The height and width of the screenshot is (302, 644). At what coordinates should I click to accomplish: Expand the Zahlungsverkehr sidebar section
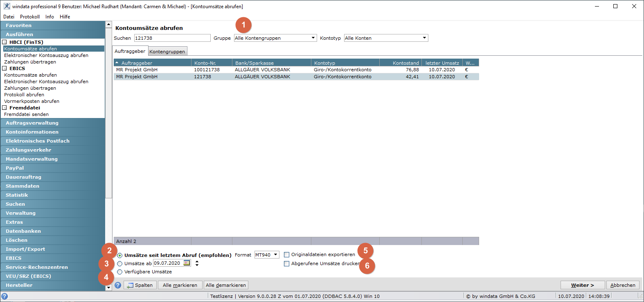click(53, 150)
